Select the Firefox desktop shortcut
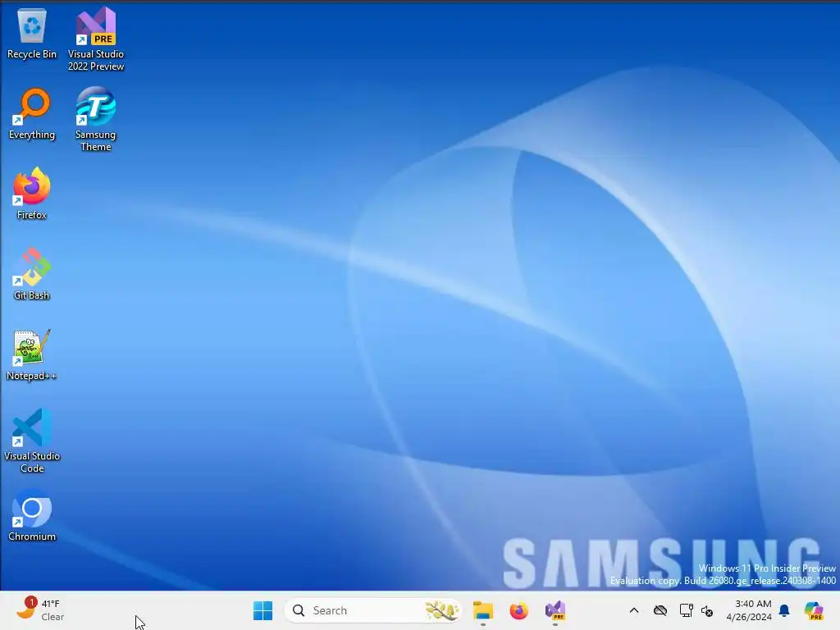The width and height of the screenshot is (840, 630). (32, 194)
